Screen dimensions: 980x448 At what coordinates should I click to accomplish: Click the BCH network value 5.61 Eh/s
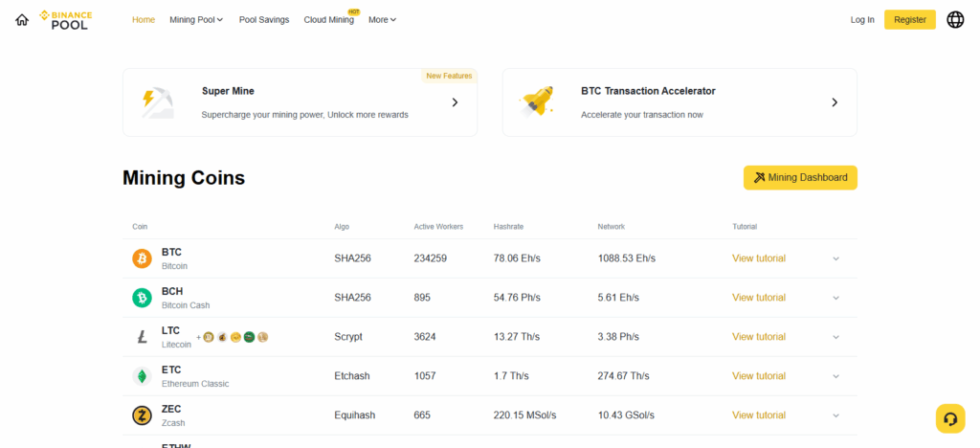(x=618, y=298)
